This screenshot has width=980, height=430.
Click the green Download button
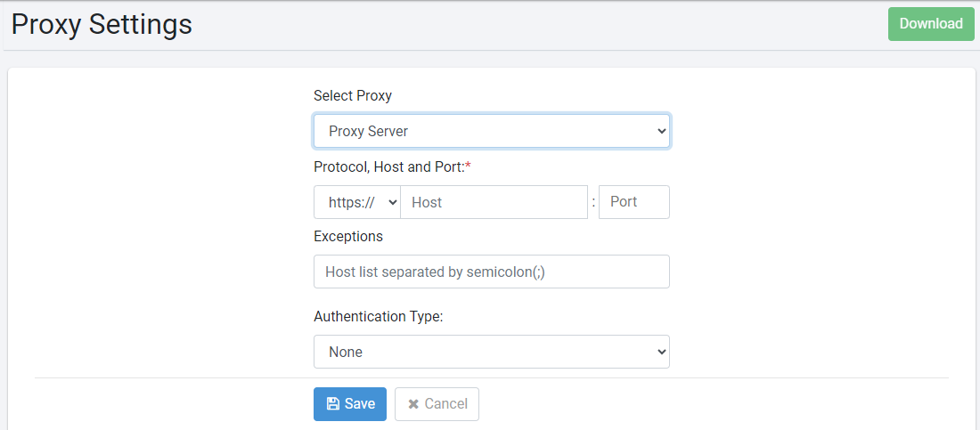point(931,24)
